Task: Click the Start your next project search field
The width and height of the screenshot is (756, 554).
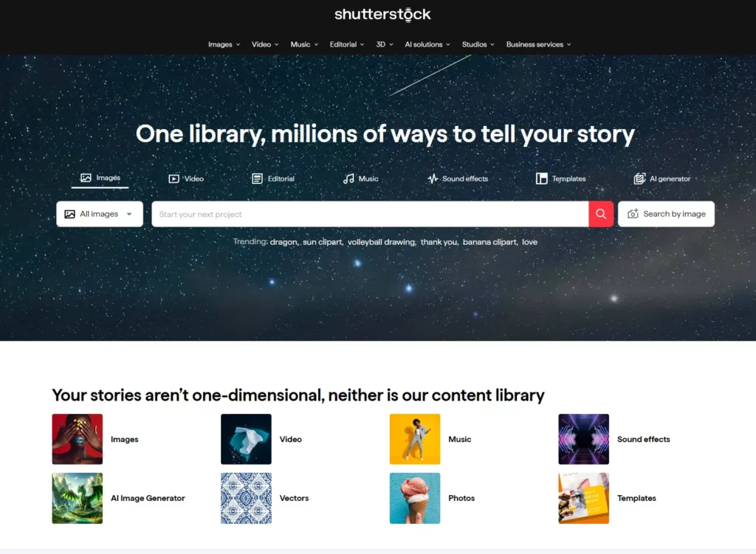Action: click(370, 214)
